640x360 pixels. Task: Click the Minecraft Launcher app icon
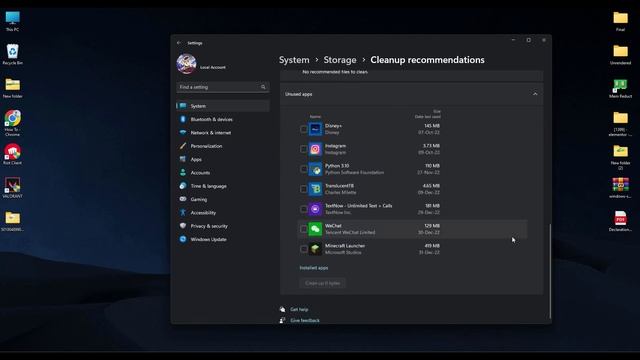point(315,249)
